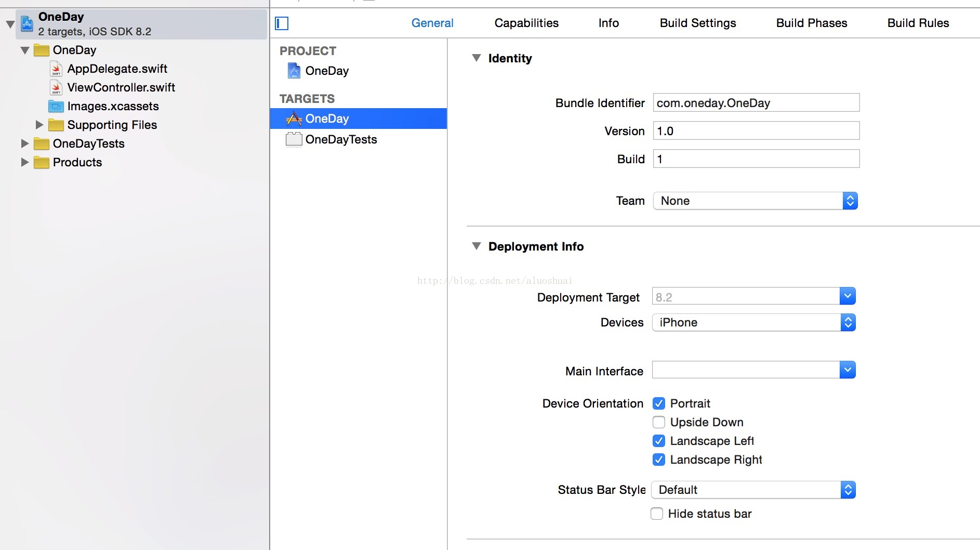Uncheck the Landscape Left checkbox
The image size is (980, 550).
(659, 441)
